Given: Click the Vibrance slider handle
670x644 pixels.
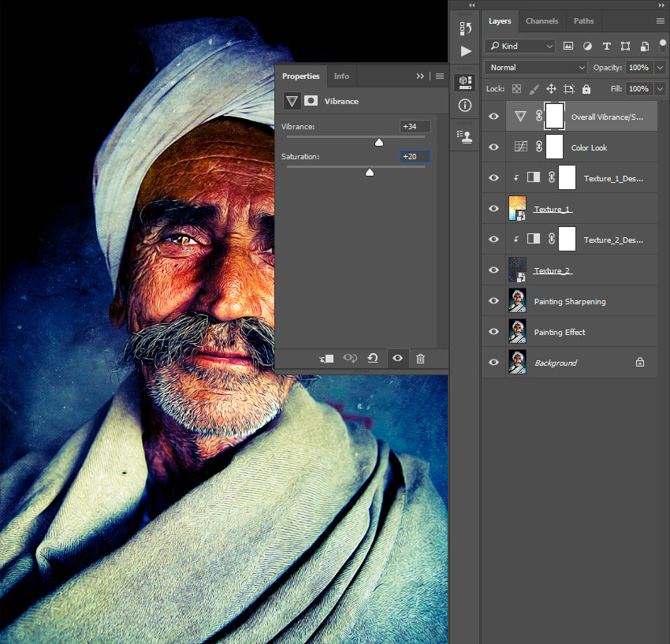Looking at the screenshot, I should pyautogui.click(x=378, y=143).
